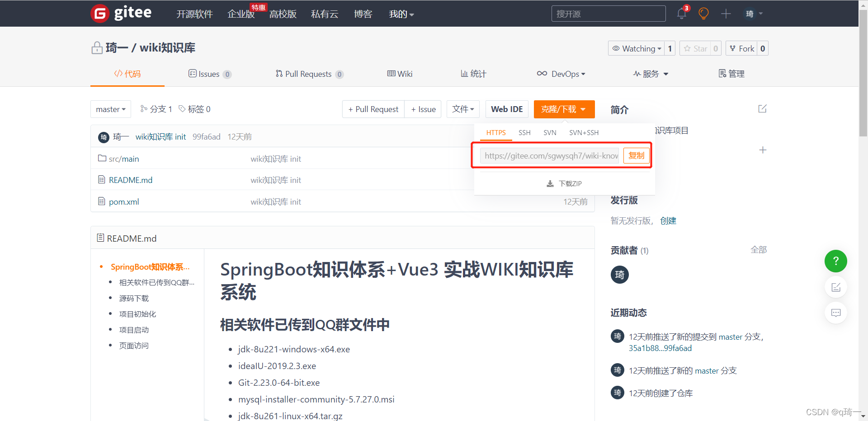This screenshot has height=421, width=868.
Task: Open the 统计 tab
Action: click(x=473, y=74)
